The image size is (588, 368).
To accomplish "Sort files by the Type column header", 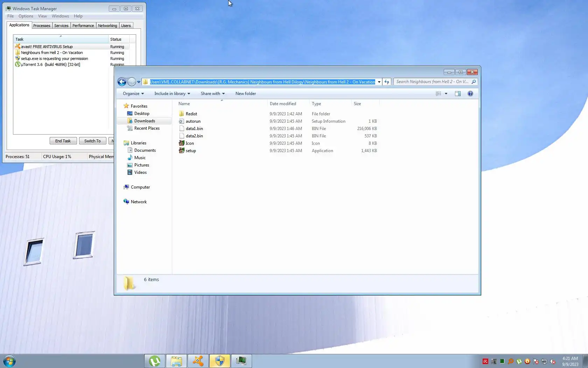I will (x=330, y=104).
